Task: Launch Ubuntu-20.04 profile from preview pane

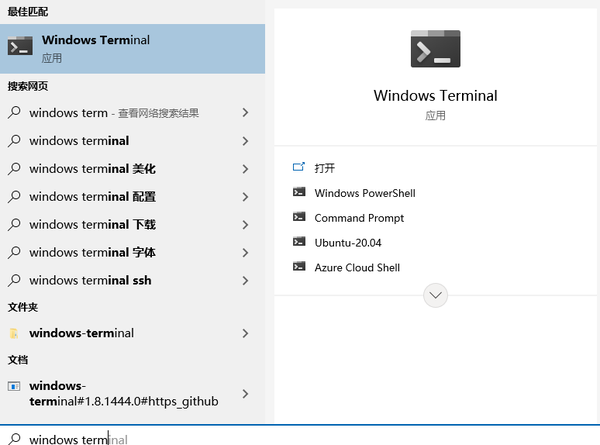Action: (x=348, y=243)
